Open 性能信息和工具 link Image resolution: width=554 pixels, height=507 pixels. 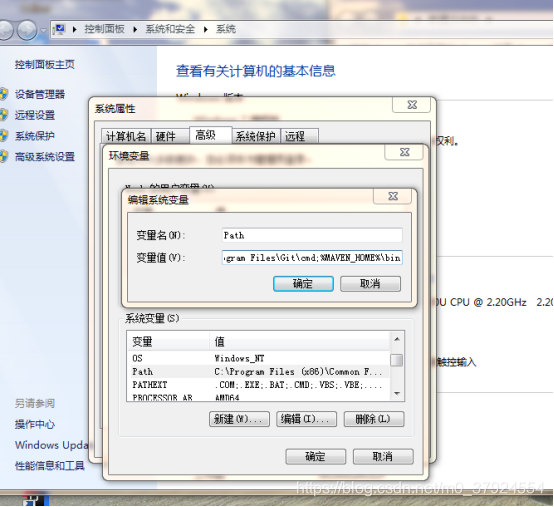[49, 466]
